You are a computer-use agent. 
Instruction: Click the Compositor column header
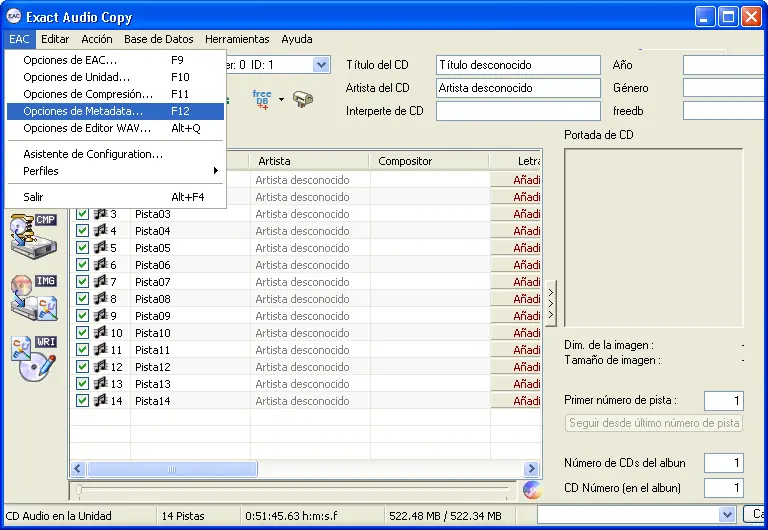[429, 161]
